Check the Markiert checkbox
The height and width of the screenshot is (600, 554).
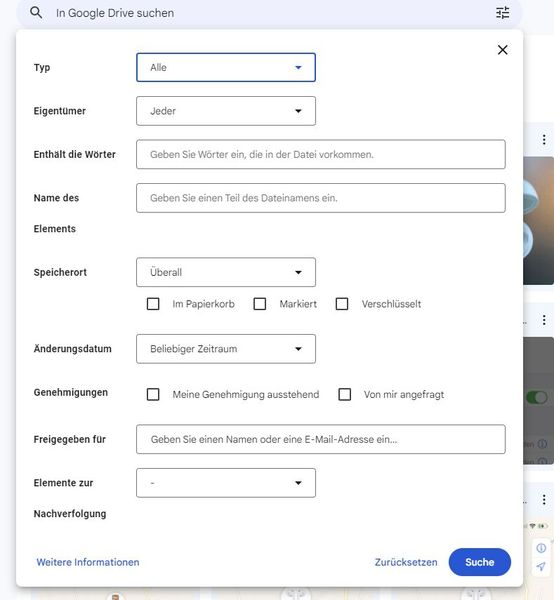point(260,304)
